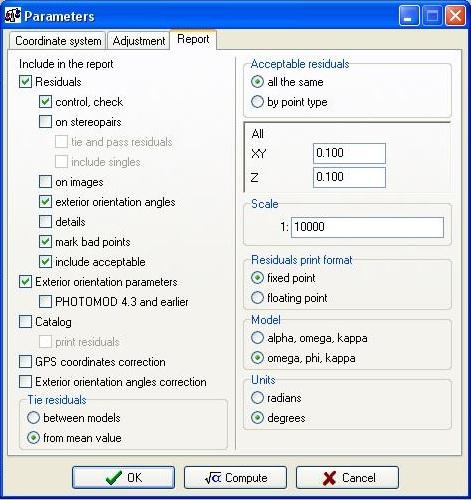Check the details option
Viewport: 471px width, 500px height.
click(x=45, y=222)
